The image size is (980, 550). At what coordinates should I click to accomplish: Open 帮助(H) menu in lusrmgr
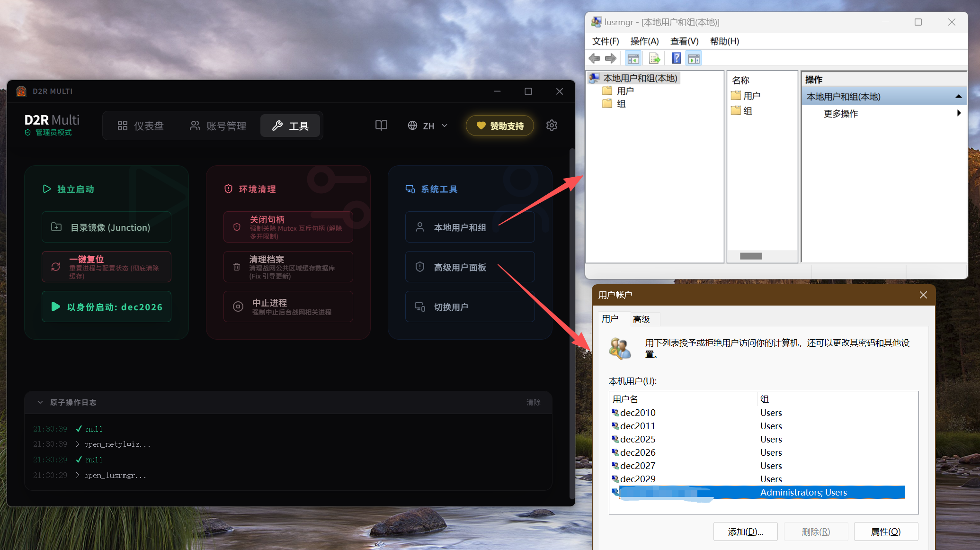point(724,41)
